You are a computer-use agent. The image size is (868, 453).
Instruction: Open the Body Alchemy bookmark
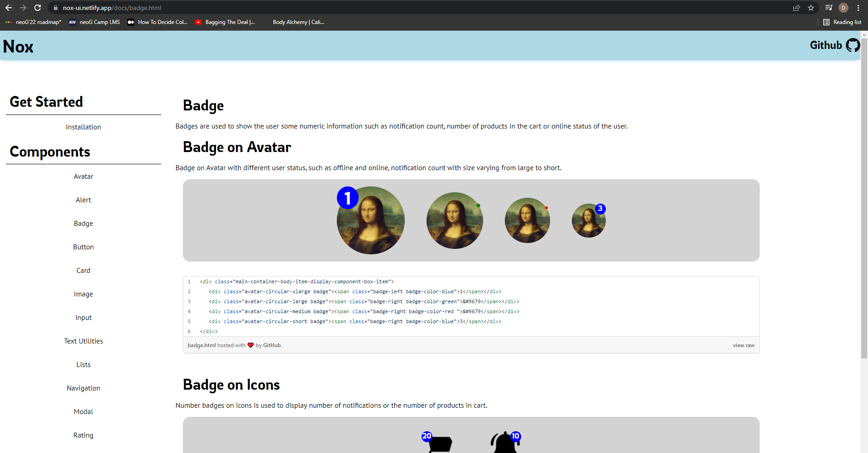coord(298,22)
